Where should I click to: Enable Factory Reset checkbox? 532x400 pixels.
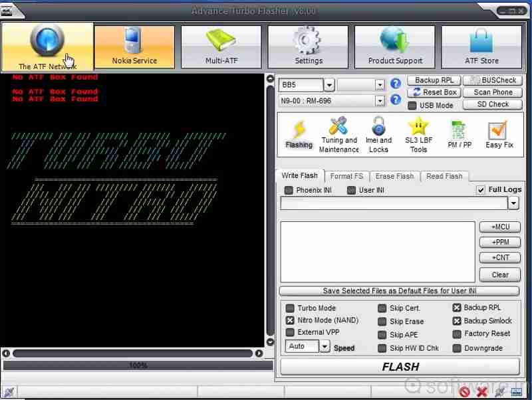coord(457,334)
